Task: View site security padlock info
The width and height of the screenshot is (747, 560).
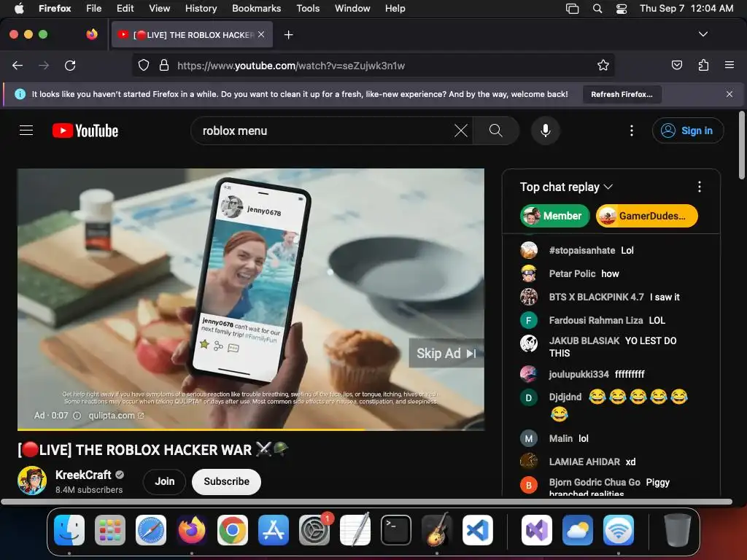Action: [164, 65]
